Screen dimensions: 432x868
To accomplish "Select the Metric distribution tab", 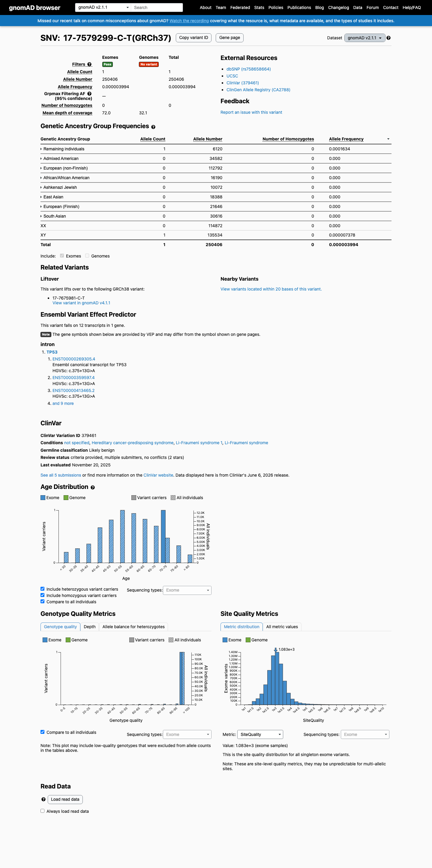I will pos(241,627).
